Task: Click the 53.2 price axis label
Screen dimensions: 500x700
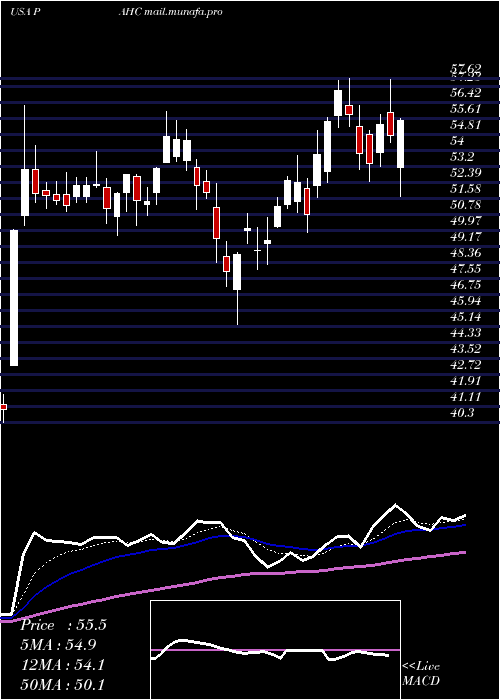Action: [x=463, y=157]
